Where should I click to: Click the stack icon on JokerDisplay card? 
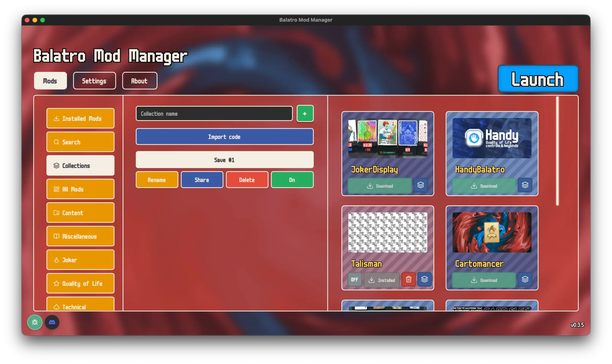click(421, 185)
